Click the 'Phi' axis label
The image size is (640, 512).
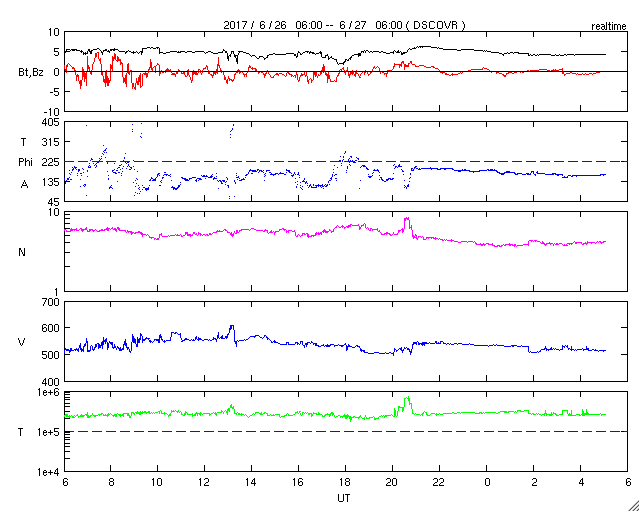pyautogui.click(x=25, y=163)
